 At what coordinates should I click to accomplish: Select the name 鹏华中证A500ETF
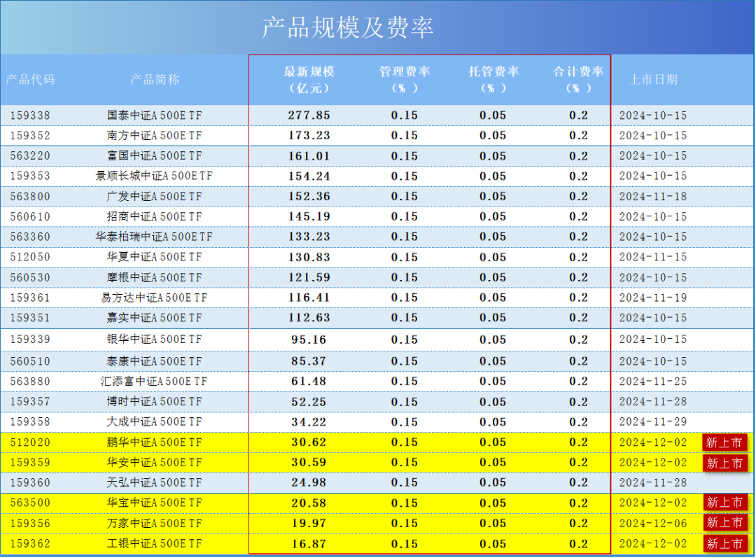click(x=155, y=442)
